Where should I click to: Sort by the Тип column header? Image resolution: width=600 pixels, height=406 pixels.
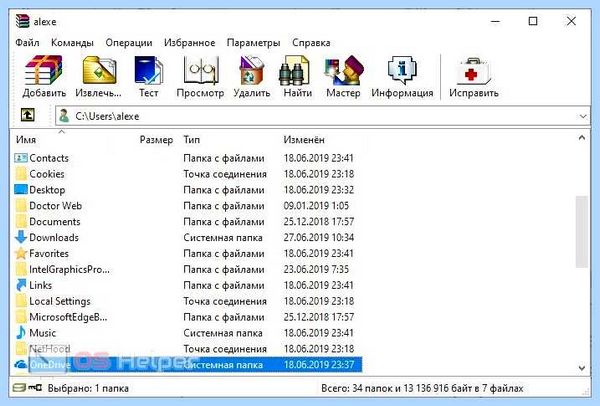(191, 140)
